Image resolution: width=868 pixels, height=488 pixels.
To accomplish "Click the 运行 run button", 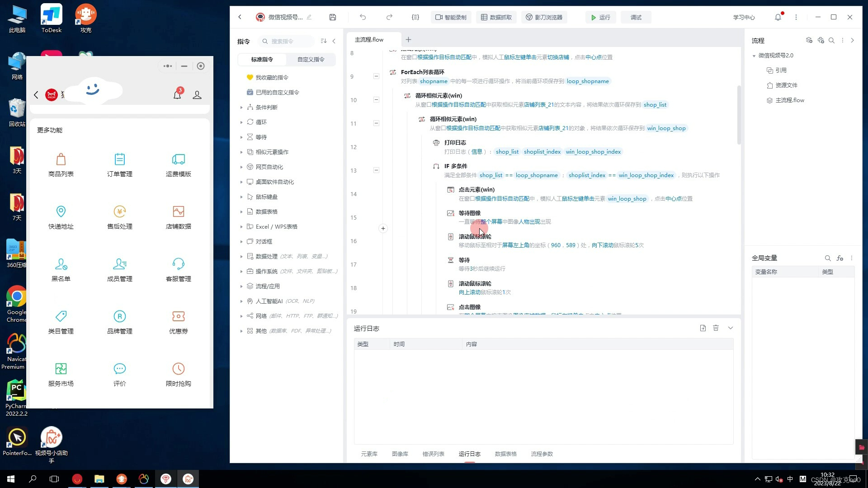I will point(600,17).
